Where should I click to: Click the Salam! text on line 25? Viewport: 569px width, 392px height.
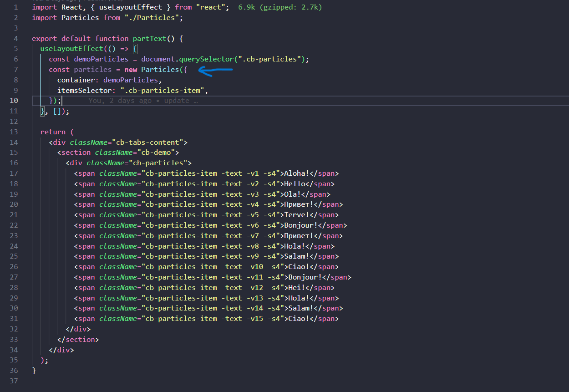point(297,256)
